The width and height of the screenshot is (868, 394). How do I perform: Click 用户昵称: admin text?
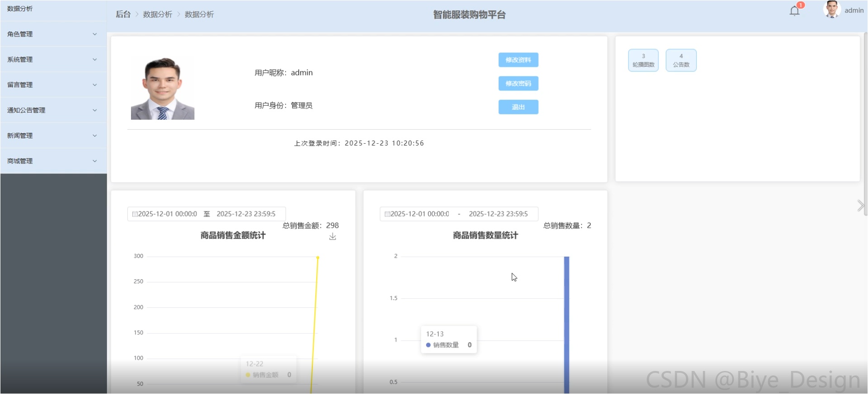pyautogui.click(x=284, y=72)
